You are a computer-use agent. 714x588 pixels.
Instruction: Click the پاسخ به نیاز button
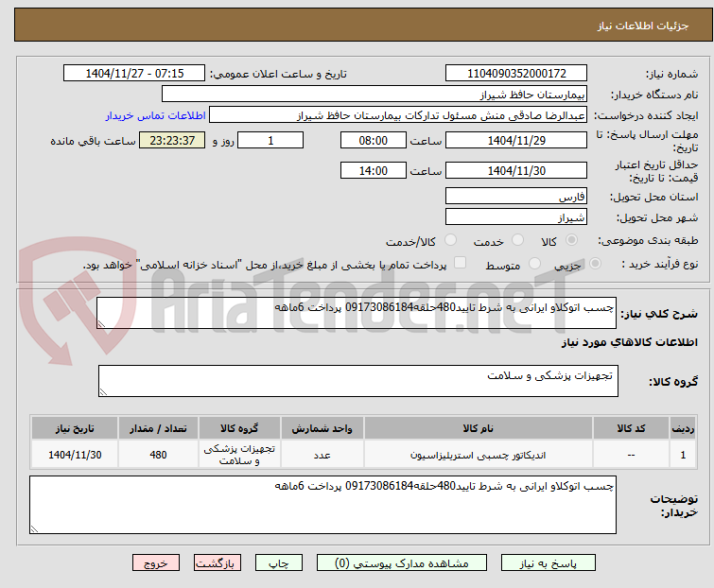click(549, 563)
